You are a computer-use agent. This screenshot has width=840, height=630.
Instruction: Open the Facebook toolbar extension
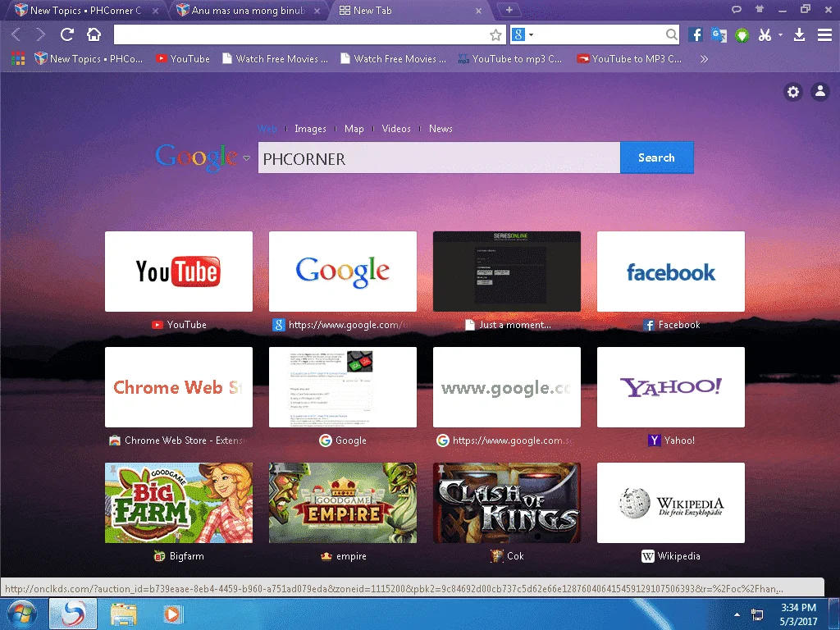click(696, 34)
